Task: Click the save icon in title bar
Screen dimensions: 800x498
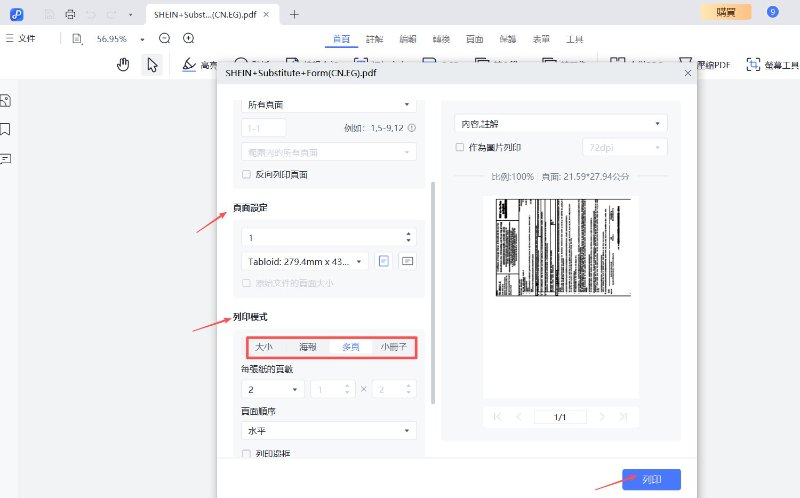Action: [x=49, y=14]
